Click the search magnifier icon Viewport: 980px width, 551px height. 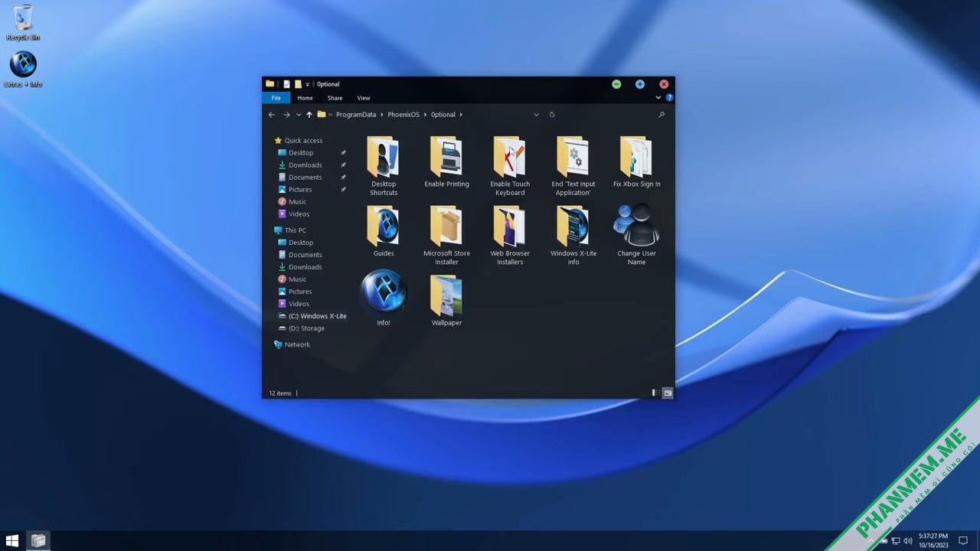661,115
